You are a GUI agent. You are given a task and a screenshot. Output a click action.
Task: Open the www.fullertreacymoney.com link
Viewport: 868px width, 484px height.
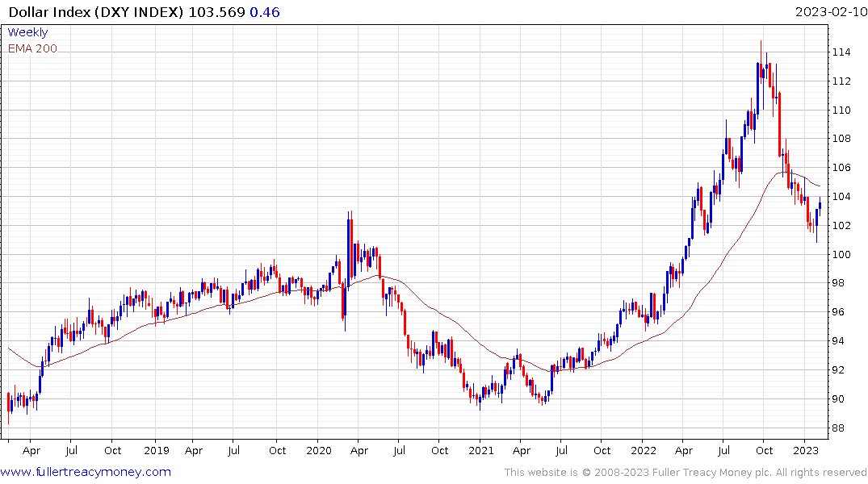[x=86, y=472]
